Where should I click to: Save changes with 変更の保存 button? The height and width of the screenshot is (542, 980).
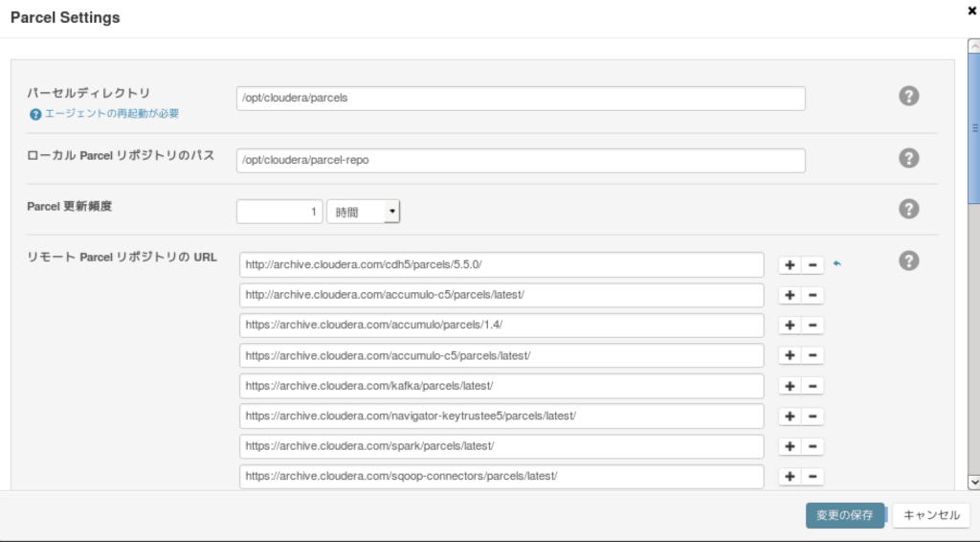point(845,515)
